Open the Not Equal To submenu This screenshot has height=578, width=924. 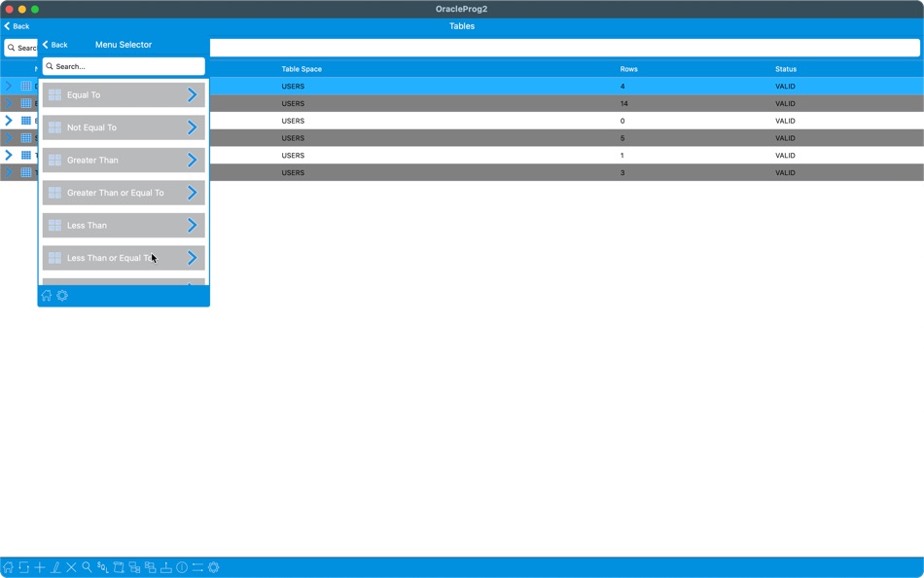[x=123, y=127]
